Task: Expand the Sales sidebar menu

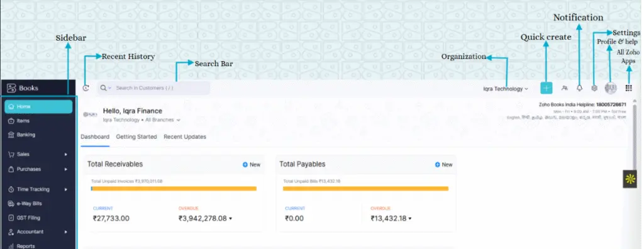Action: (x=38, y=155)
